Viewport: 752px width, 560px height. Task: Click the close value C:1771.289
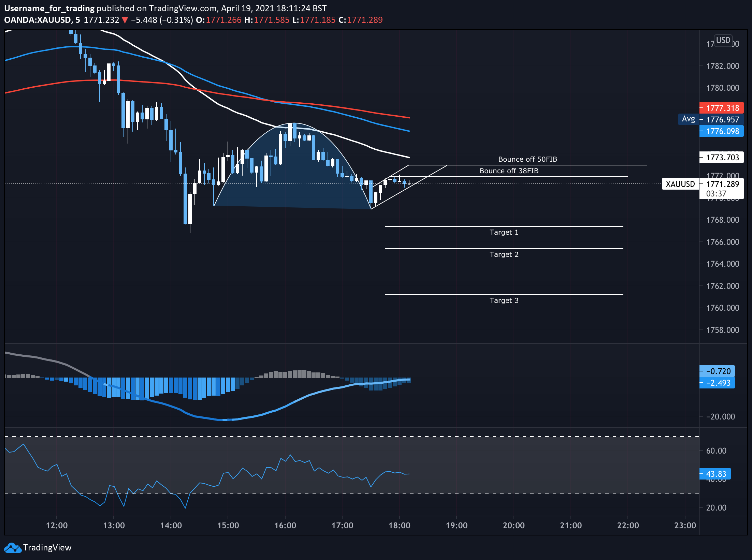coord(361,20)
